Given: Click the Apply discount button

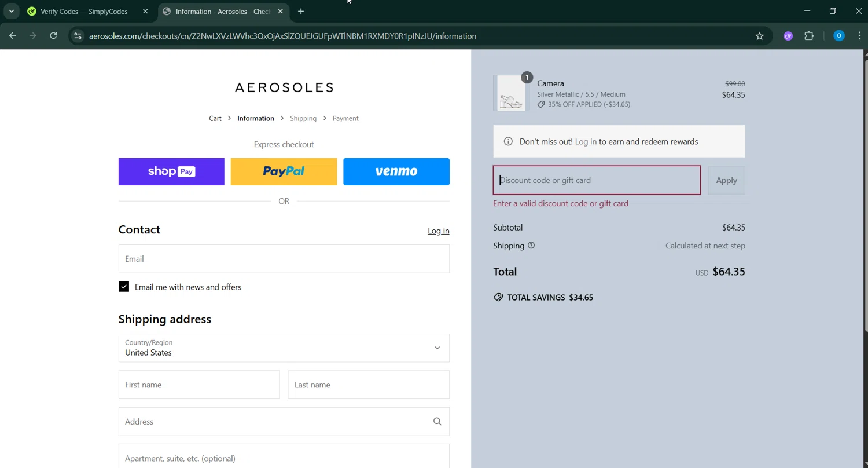Looking at the screenshot, I should 726,180.
